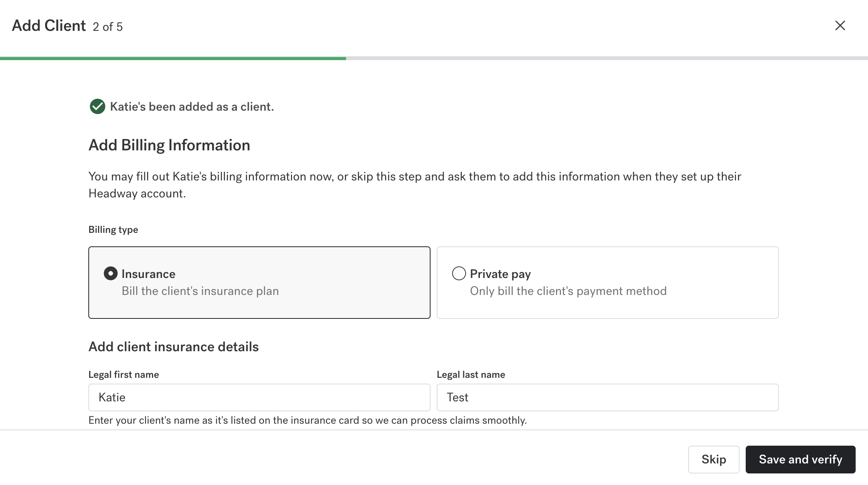Skip the billing information step
868x485 pixels.
click(714, 459)
